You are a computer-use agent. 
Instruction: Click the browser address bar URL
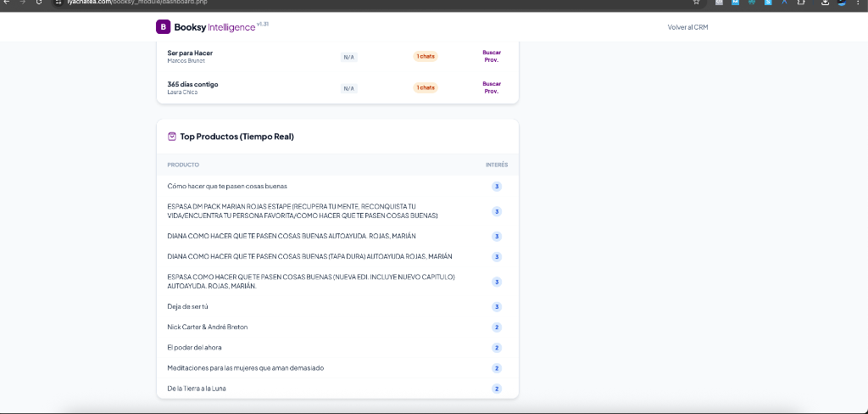(x=136, y=3)
